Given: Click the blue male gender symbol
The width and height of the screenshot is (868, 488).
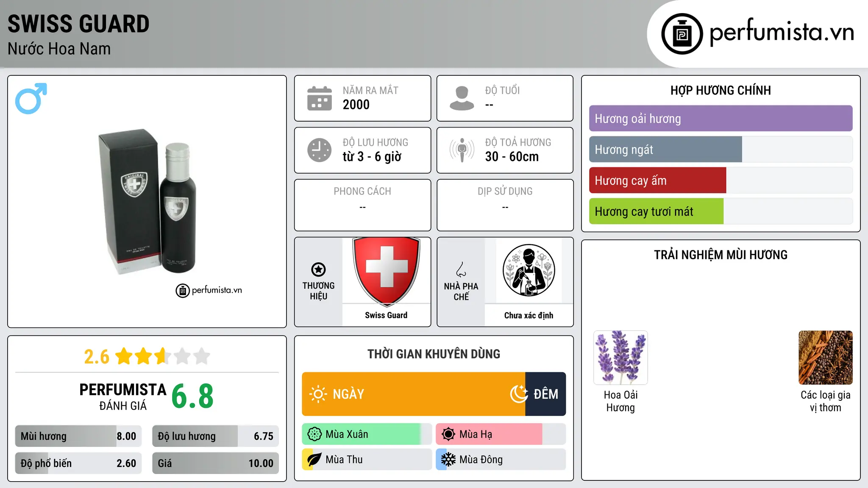Looking at the screenshot, I should point(31,98).
